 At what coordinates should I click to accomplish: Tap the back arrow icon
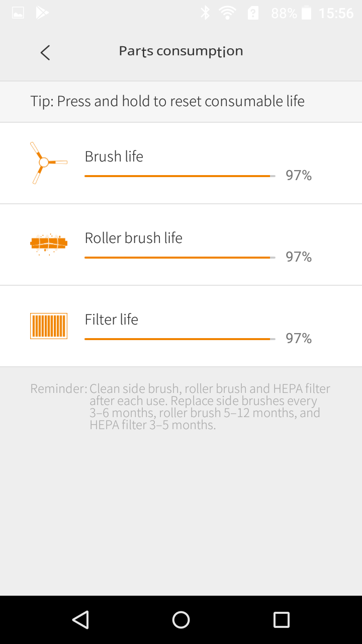pyautogui.click(x=45, y=52)
